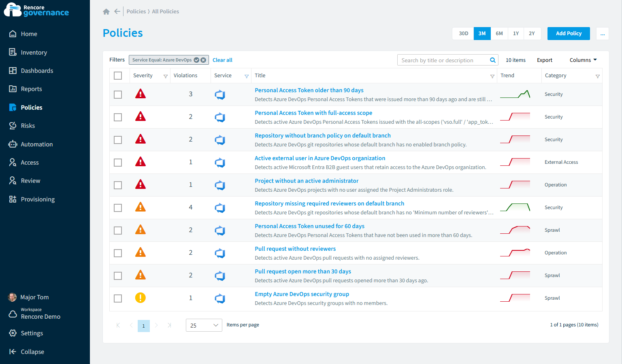Open Access in sidebar
Image resolution: width=622 pixels, height=364 pixels.
tap(24, 163)
